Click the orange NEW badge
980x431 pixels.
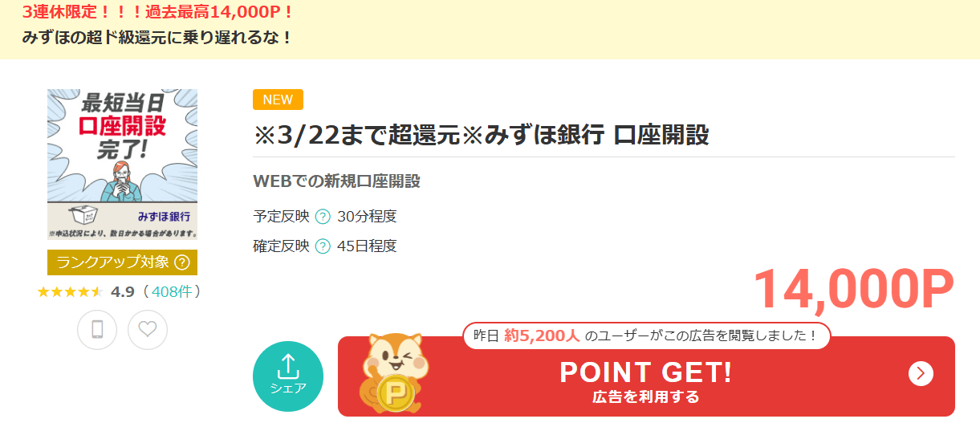pyautogui.click(x=278, y=100)
